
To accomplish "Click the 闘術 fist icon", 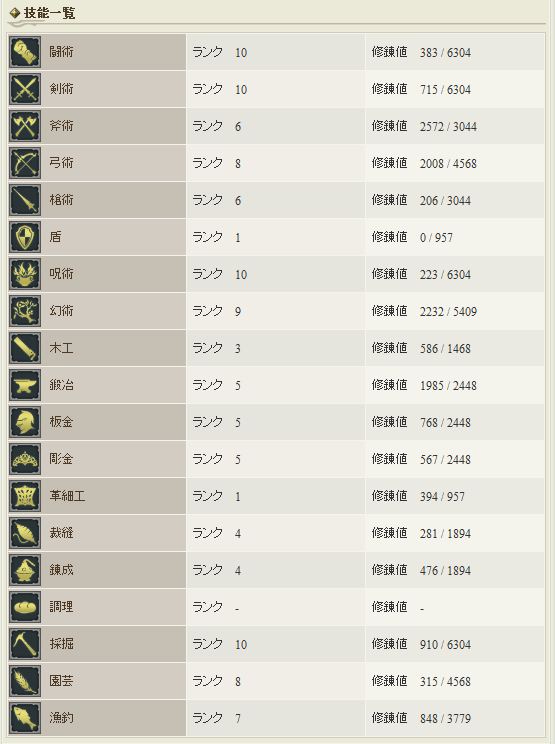I will (x=25, y=52).
